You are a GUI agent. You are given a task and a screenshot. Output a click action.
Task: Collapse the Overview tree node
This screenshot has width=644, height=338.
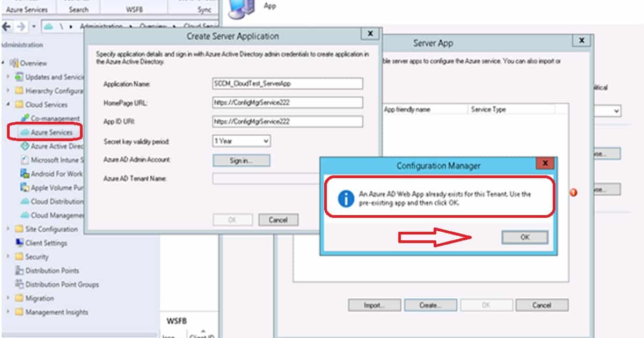click(3, 63)
